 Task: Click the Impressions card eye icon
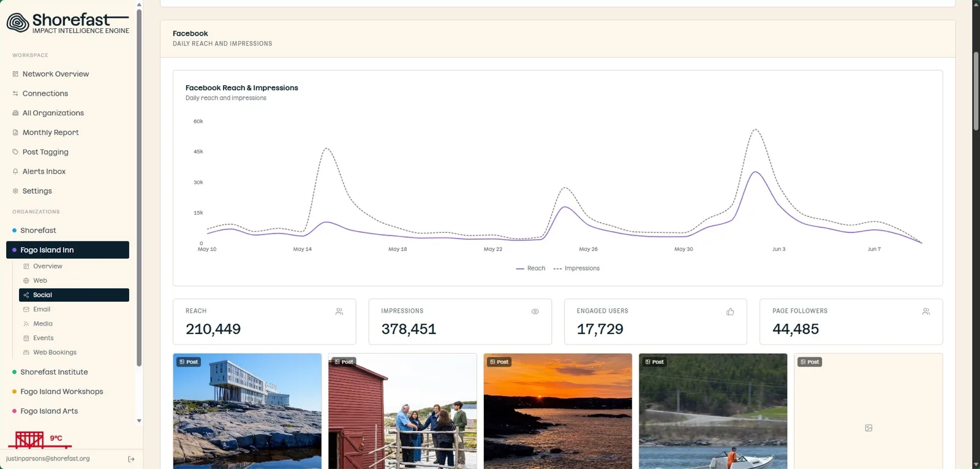tap(535, 311)
